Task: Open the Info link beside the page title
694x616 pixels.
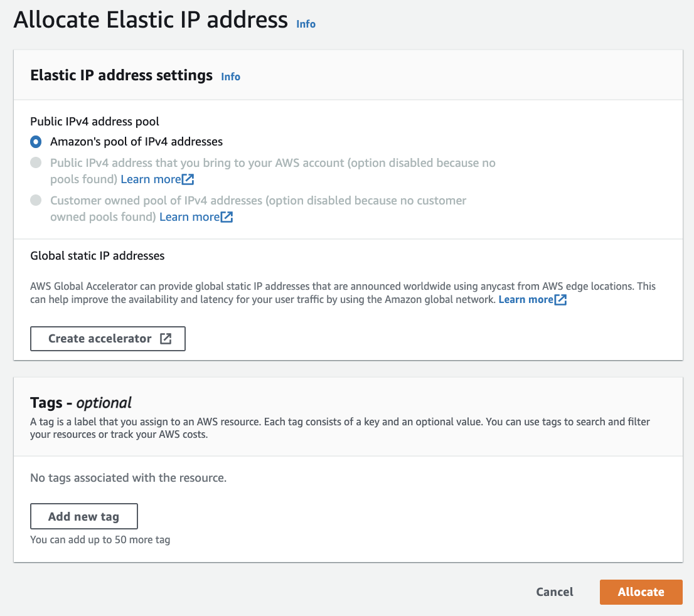Action: click(x=306, y=24)
